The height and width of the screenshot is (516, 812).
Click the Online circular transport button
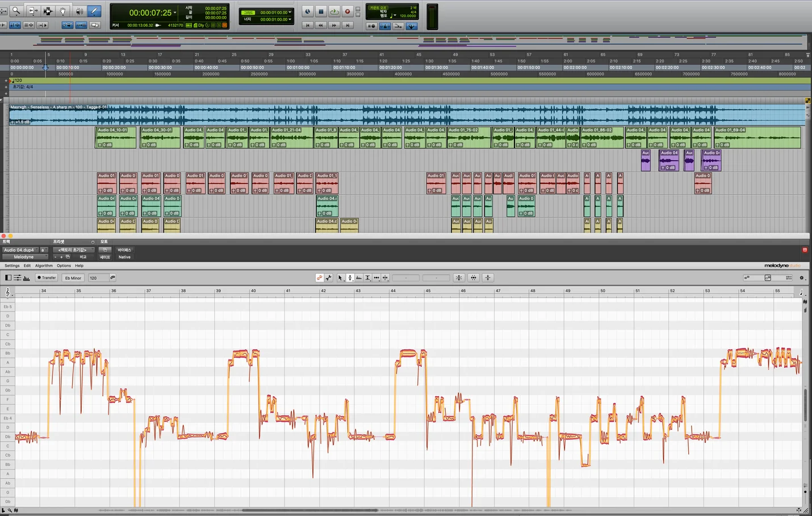[x=307, y=11]
